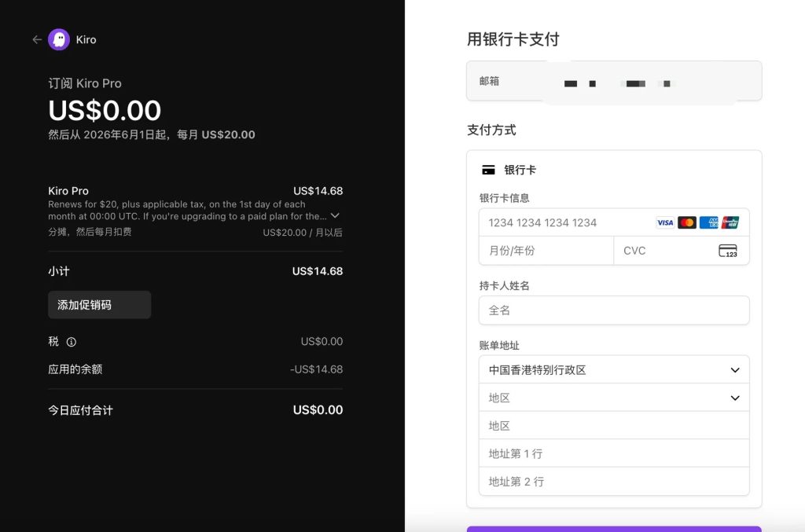805x532 pixels.
Task: Click the 账单地址 label
Action: click(x=499, y=345)
